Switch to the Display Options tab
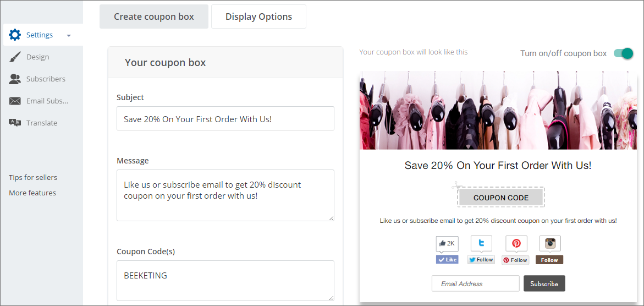Image resolution: width=644 pixels, height=306 pixels. coord(258,17)
